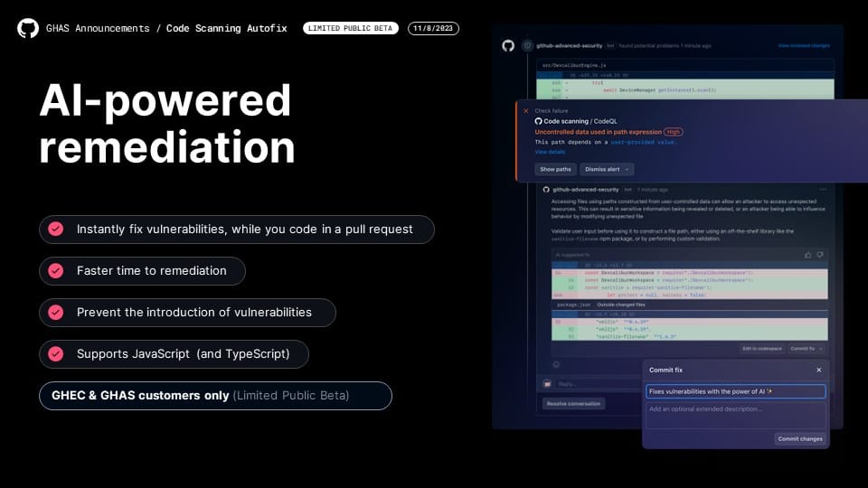Click the GitHub octocat icon beside Code scanning
This screenshot has width=868, height=488.
[539, 121]
